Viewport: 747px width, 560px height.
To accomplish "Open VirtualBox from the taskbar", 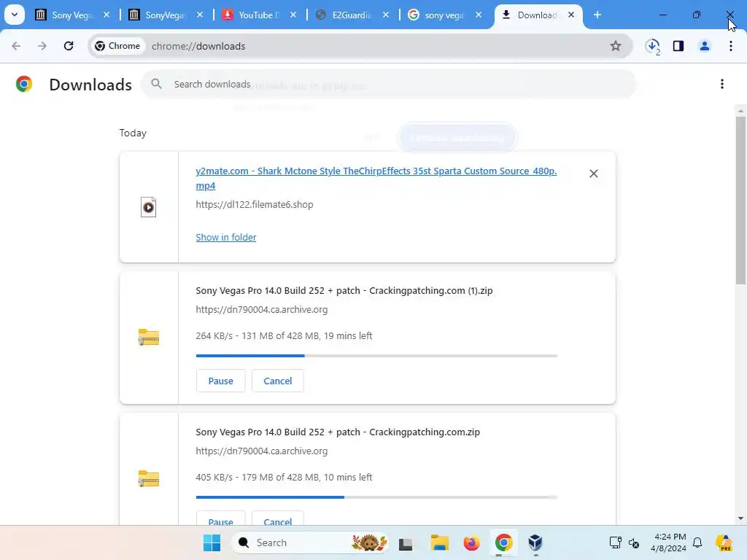I will [535, 542].
